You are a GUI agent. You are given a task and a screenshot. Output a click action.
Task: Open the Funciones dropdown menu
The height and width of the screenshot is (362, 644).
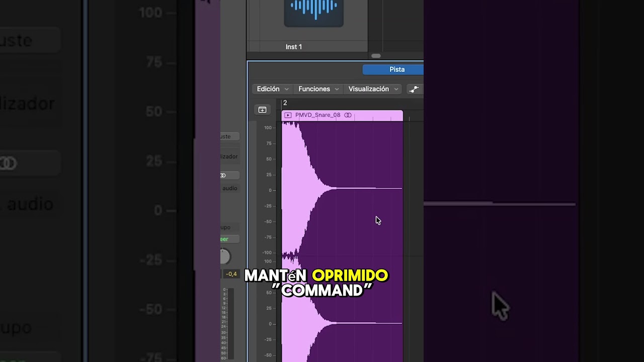pyautogui.click(x=318, y=89)
